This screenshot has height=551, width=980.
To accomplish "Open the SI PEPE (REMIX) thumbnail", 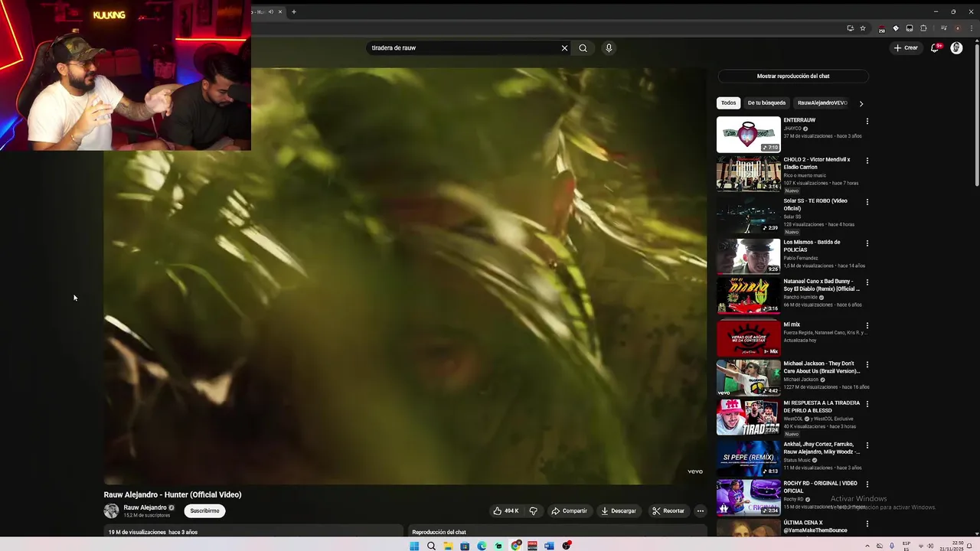I will click(x=748, y=458).
